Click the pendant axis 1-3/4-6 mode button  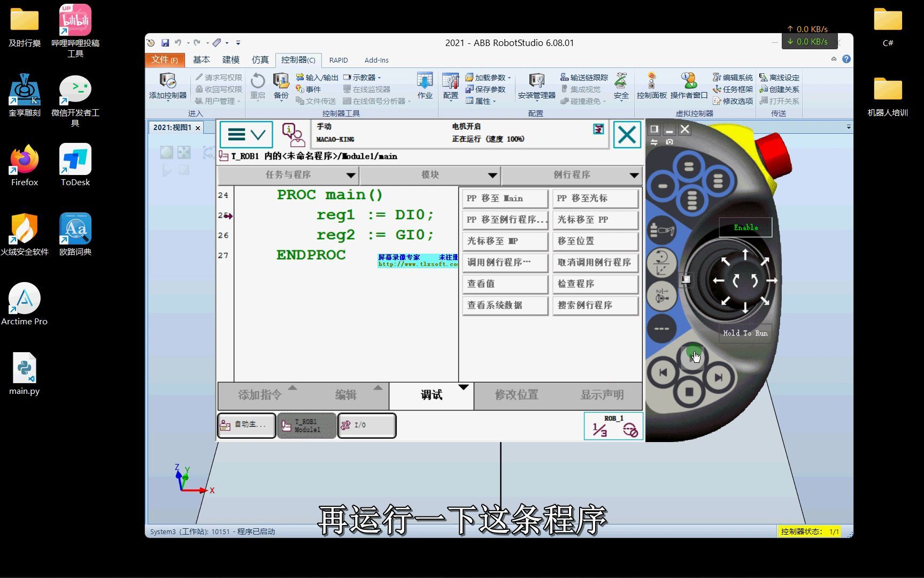[x=662, y=295]
